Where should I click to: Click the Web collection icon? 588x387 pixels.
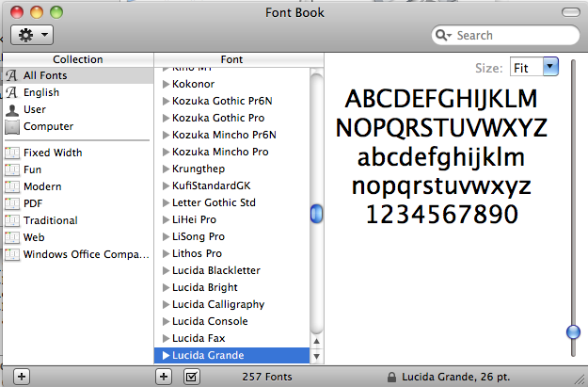pos(12,237)
